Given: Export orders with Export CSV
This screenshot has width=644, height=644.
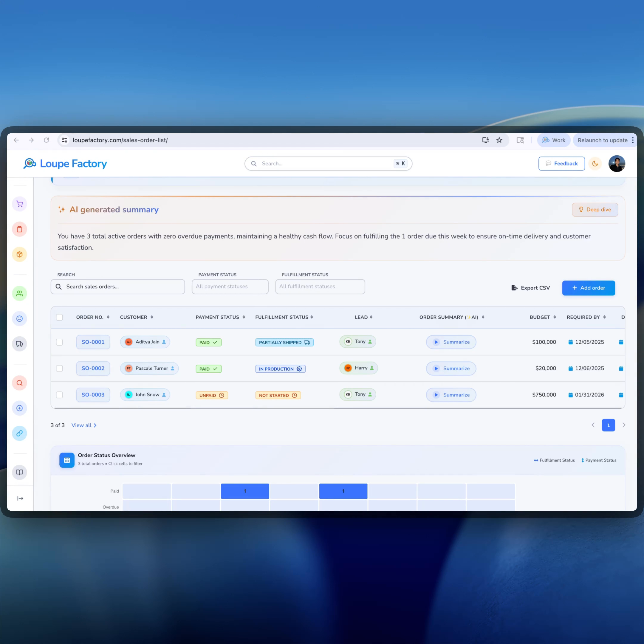Looking at the screenshot, I should pos(531,288).
